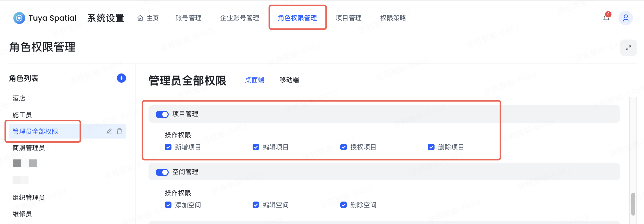Image resolution: width=644 pixels, height=224 pixels.
Task: Uncheck the 删除项目 checkbox
Action: click(431, 147)
